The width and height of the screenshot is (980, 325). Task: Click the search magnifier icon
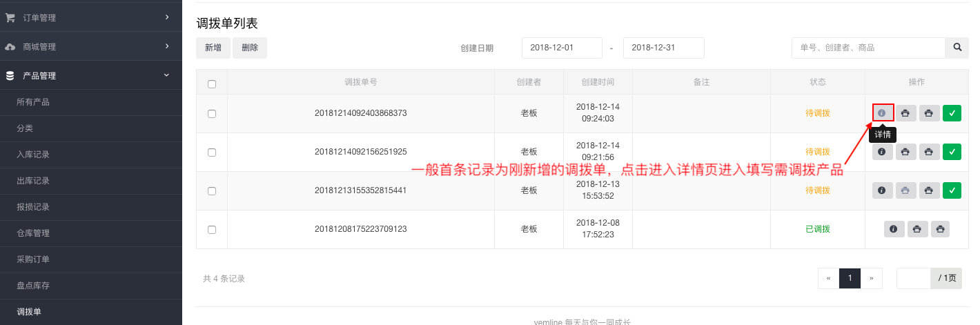tap(957, 48)
